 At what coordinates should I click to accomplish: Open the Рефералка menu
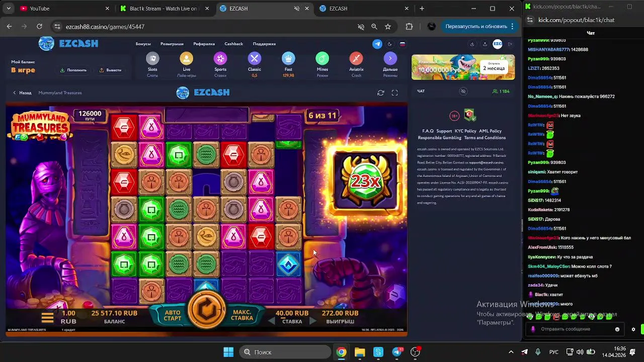pos(204,44)
